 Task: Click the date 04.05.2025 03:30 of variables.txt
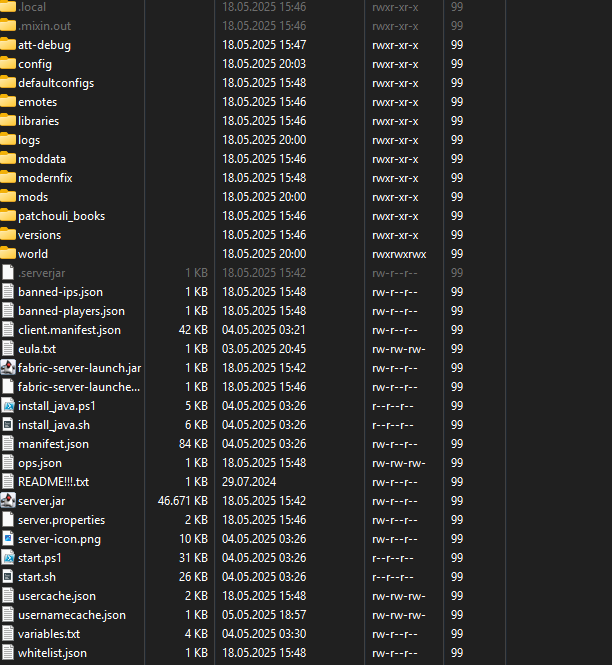pos(264,634)
